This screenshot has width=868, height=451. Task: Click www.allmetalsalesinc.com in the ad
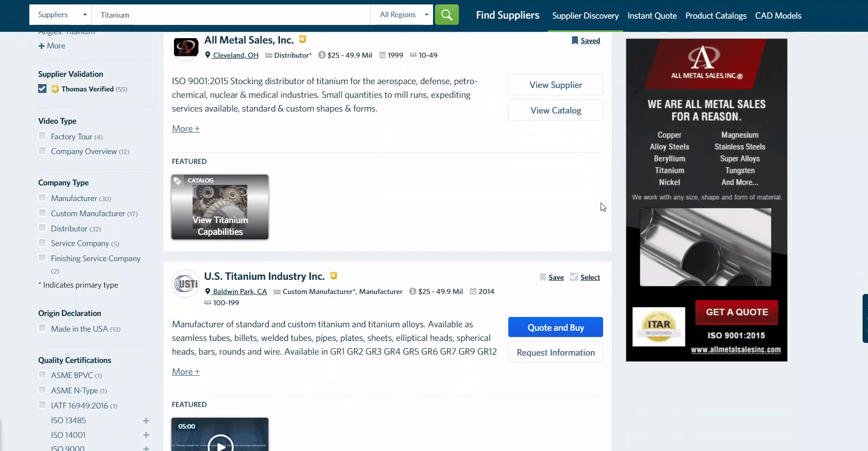pos(736,350)
